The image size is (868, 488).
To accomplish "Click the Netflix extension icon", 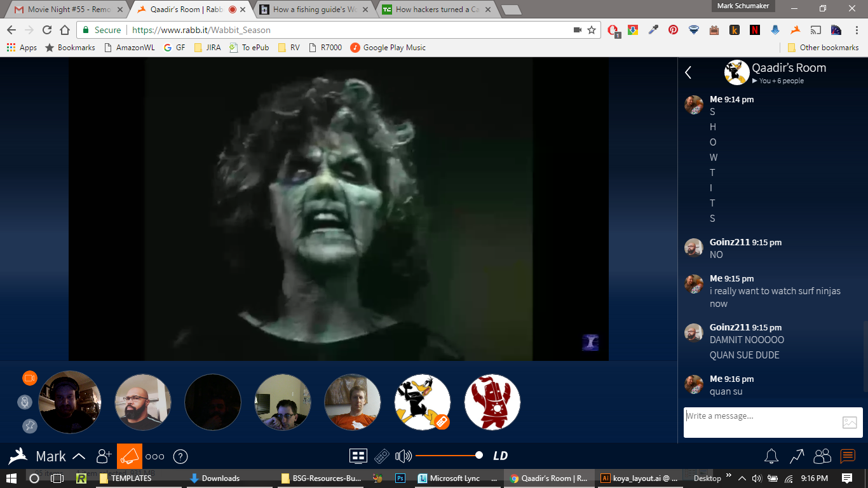I will point(754,30).
